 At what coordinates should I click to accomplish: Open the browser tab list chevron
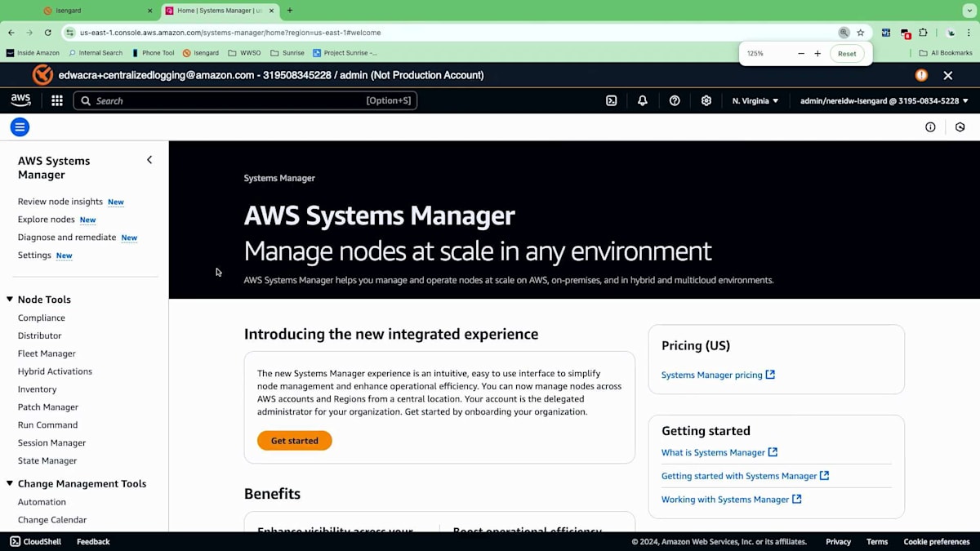pyautogui.click(x=969, y=11)
